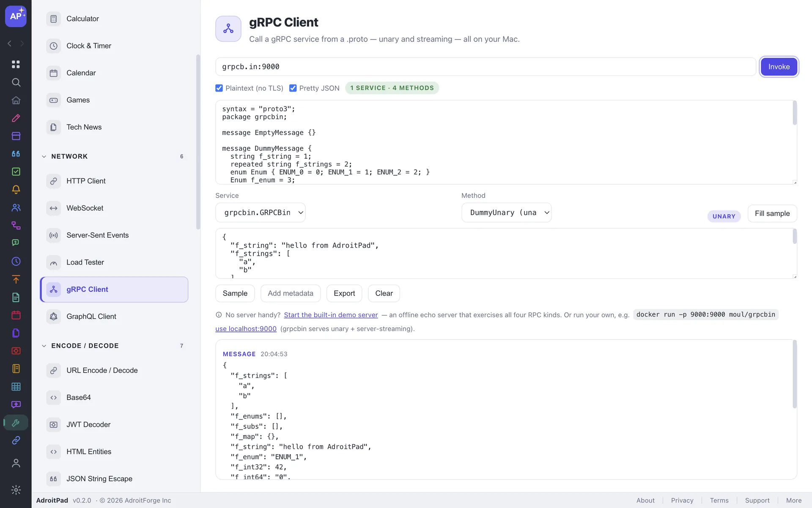Open Server-Sent Events tool
This screenshot has width=812, height=508.
[114, 235]
